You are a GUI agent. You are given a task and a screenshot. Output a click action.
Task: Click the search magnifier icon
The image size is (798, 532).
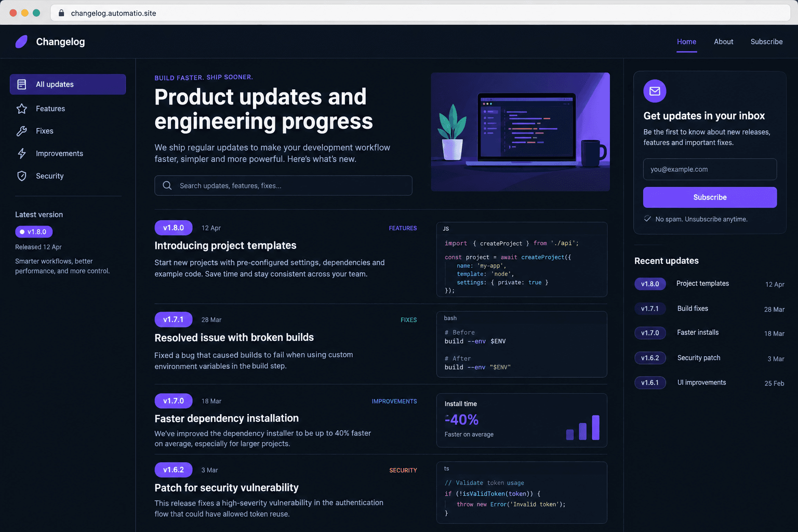[167, 185]
